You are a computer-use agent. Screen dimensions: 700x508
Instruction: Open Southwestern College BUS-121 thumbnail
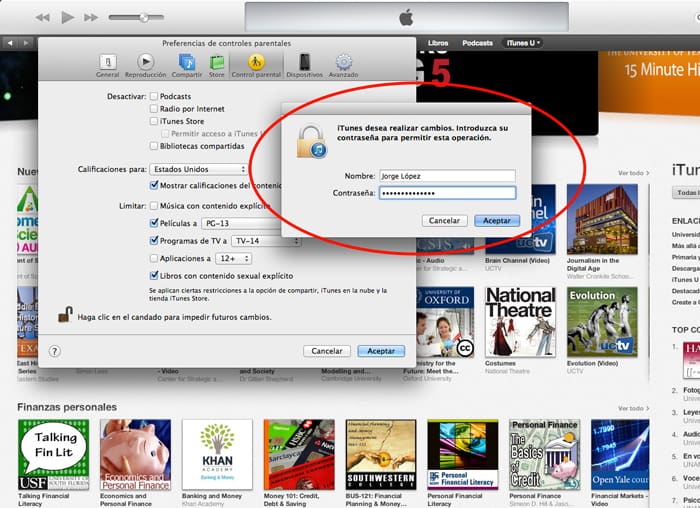point(381,454)
